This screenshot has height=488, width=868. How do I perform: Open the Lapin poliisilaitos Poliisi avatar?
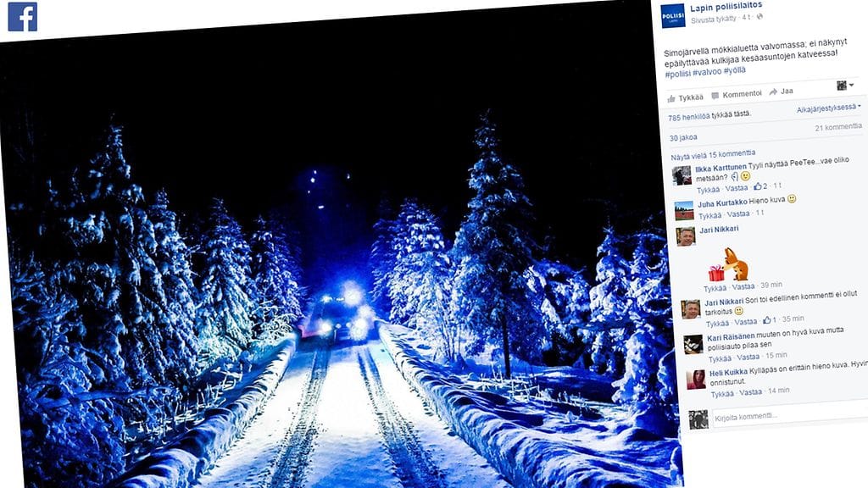click(x=672, y=15)
